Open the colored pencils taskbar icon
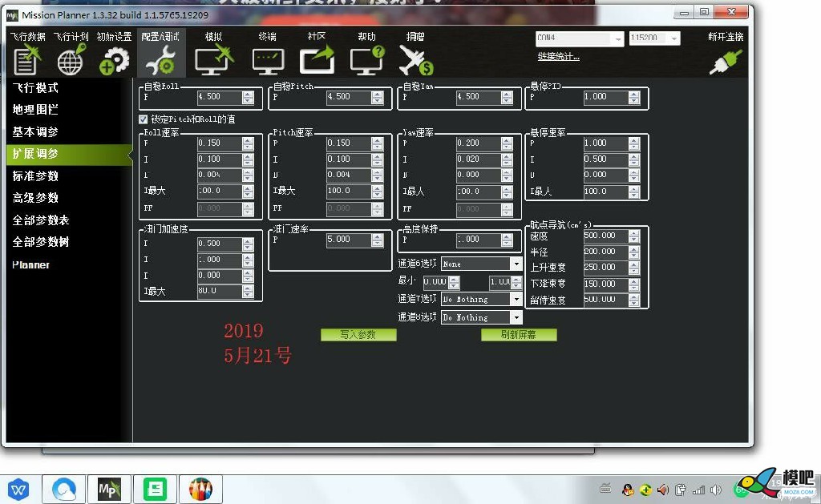 coord(200,490)
